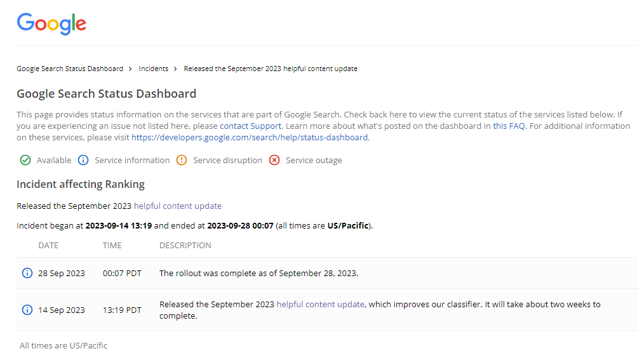The width and height of the screenshot is (644, 358).
Task: Click the Google logo
Action: pyautogui.click(x=51, y=24)
